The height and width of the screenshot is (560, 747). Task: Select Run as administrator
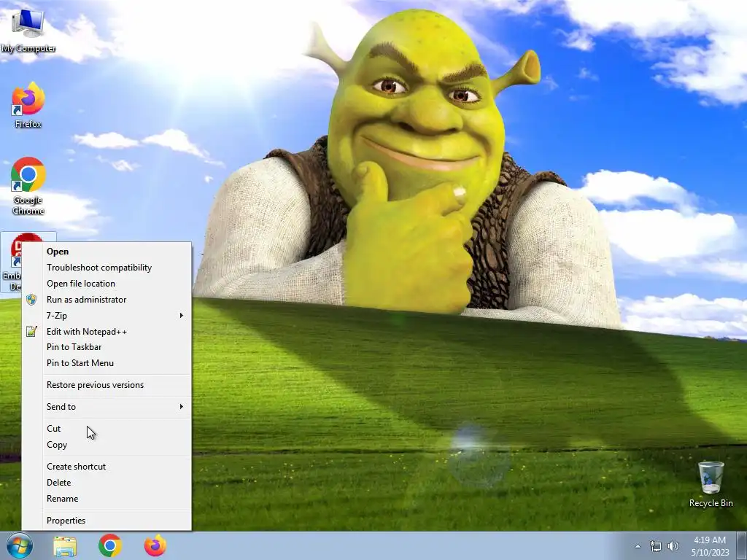point(107,300)
